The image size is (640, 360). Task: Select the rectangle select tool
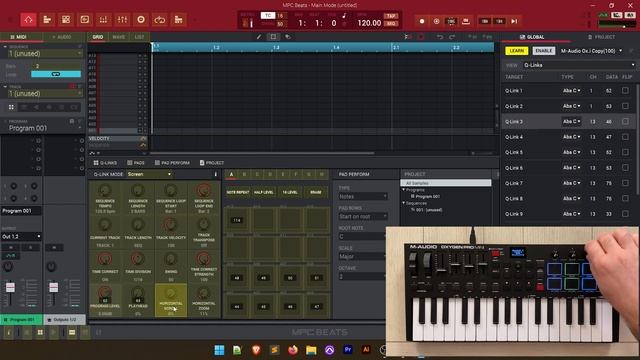tap(273, 37)
